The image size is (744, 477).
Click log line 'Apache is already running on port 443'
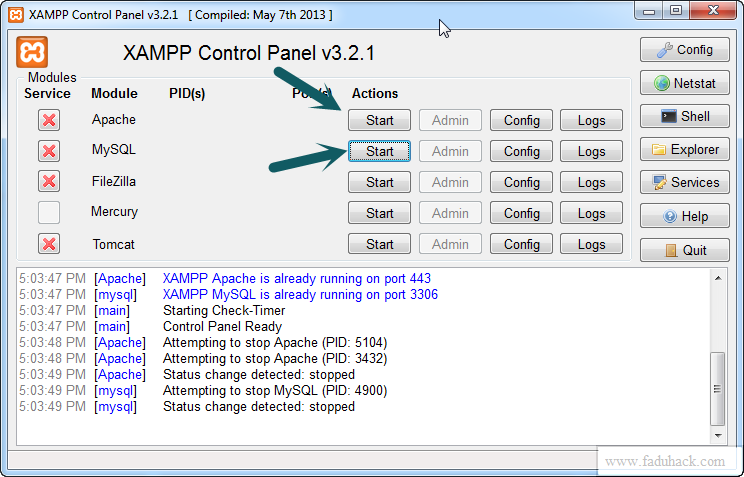pos(297,278)
